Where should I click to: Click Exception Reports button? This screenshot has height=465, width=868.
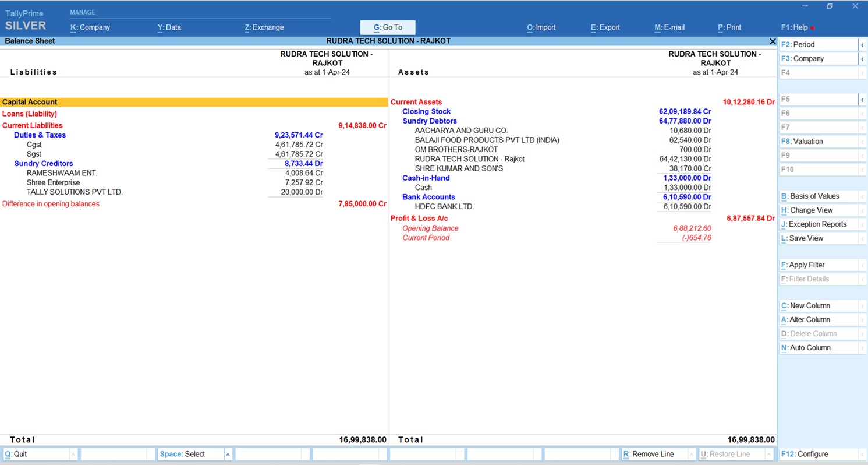[x=818, y=224]
